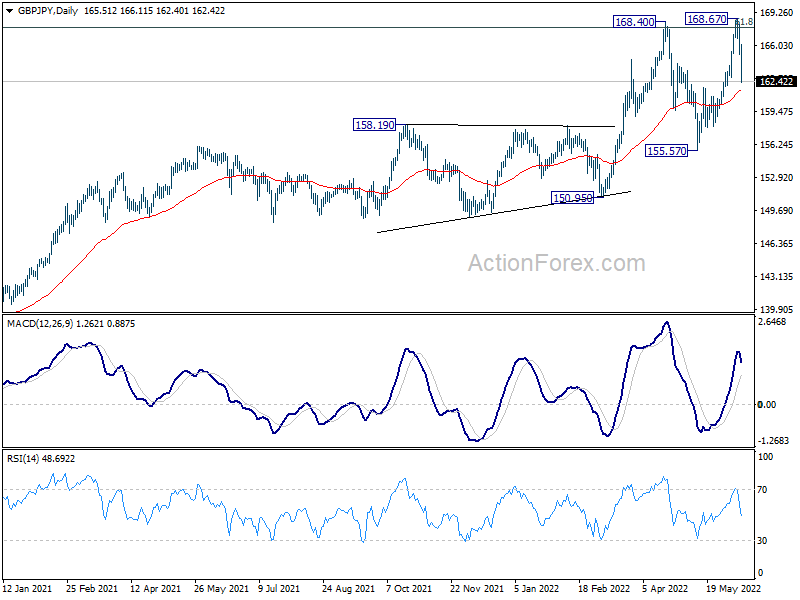The height and width of the screenshot is (600, 800).
Task: Click the 5 Apr 2022 date marker
Action: coord(665,588)
